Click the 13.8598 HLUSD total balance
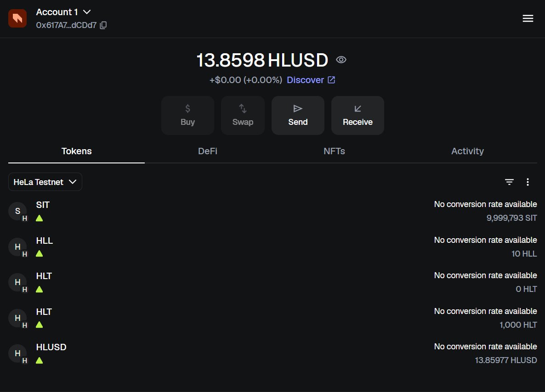The image size is (545, 392). tap(262, 60)
